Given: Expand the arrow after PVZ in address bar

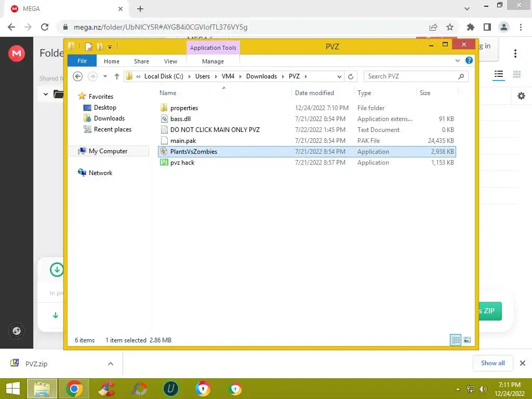Looking at the screenshot, I should point(305,77).
